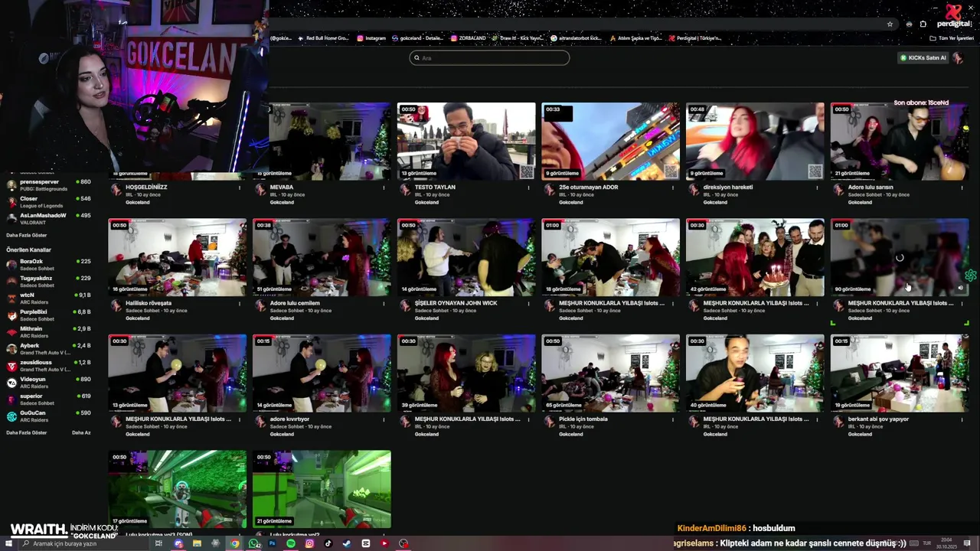Launch Photoshop from the taskbar
The width and height of the screenshot is (980, 551).
tap(272, 543)
